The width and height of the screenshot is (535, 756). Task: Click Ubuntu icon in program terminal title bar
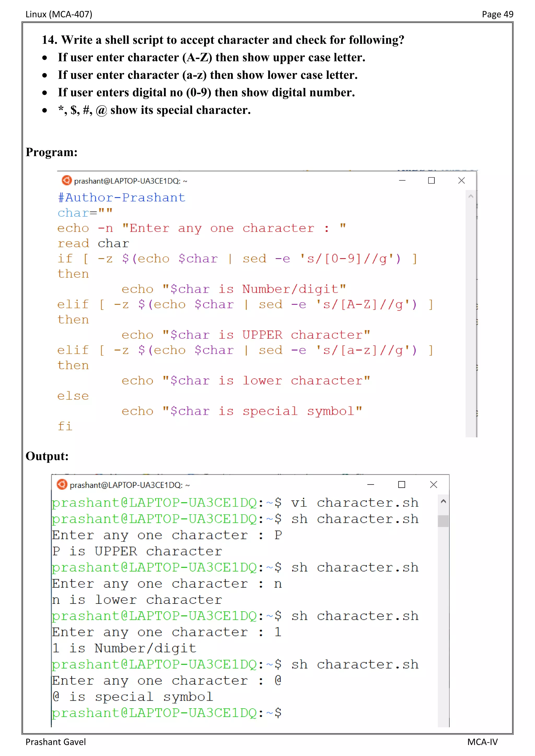(67, 180)
